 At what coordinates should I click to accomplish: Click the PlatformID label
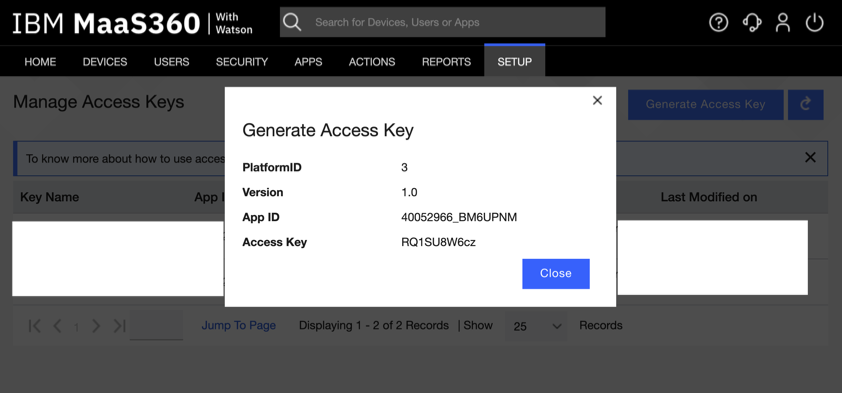[x=272, y=168]
